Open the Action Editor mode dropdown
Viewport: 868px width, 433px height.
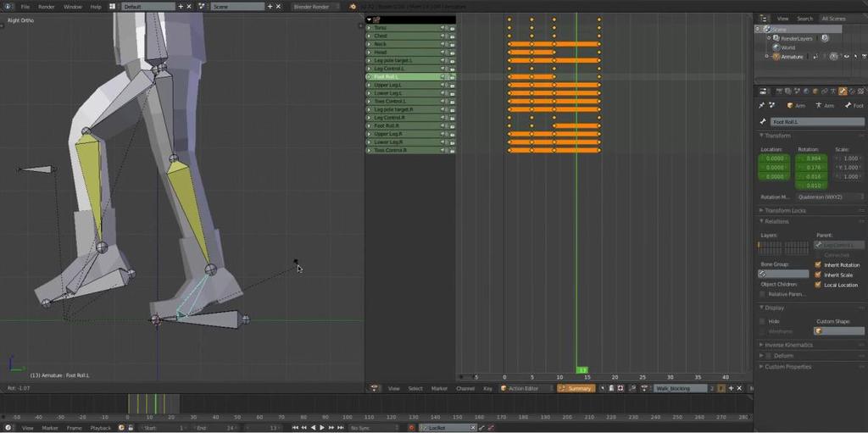tap(526, 389)
